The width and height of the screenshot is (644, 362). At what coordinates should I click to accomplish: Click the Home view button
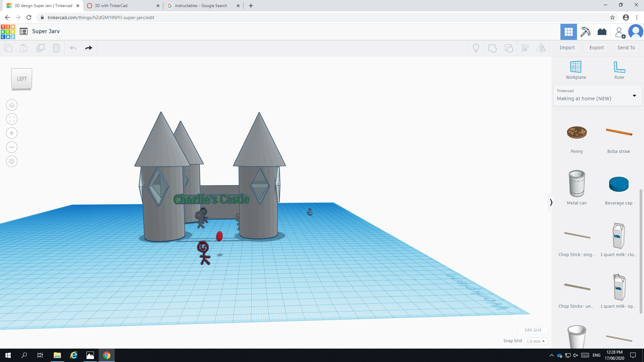12,105
